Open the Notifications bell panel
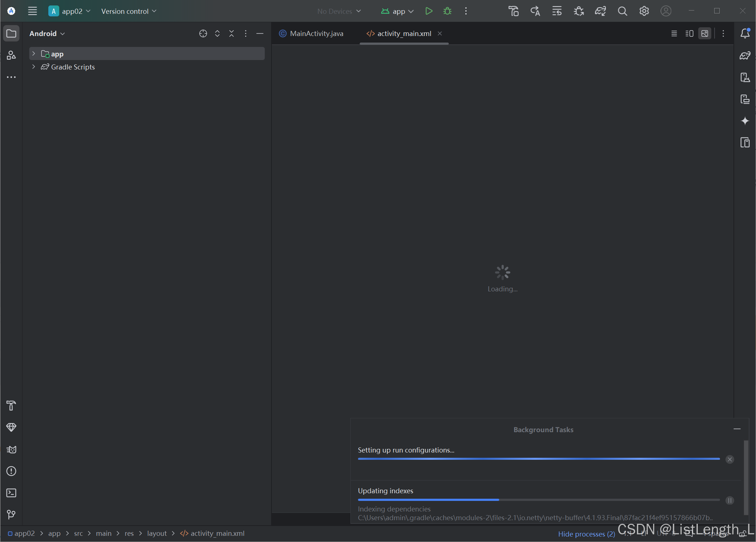 click(x=745, y=33)
